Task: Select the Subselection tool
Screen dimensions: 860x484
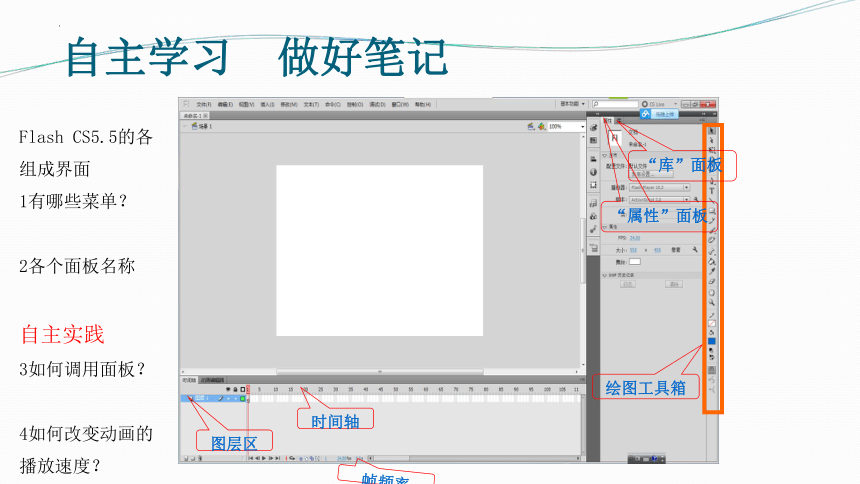Action: [x=711, y=140]
